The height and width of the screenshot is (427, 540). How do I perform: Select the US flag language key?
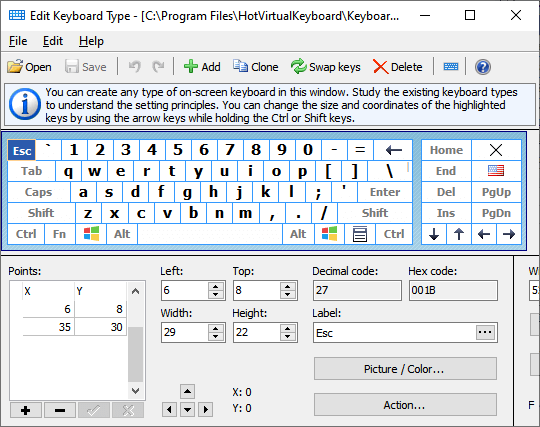(x=496, y=171)
